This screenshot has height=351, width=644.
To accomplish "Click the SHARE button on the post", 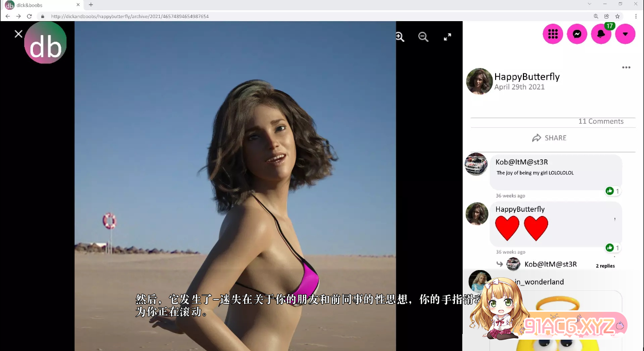I will click(549, 138).
